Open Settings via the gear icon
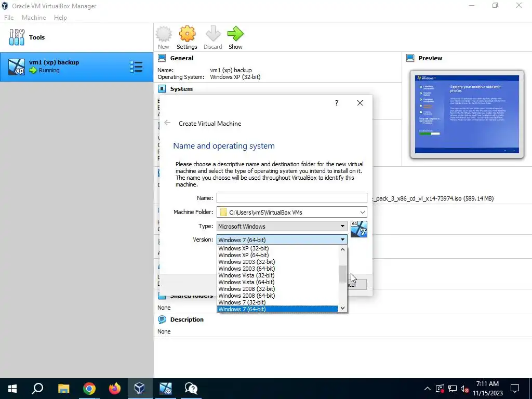Image resolution: width=532 pixels, height=399 pixels. point(187,34)
